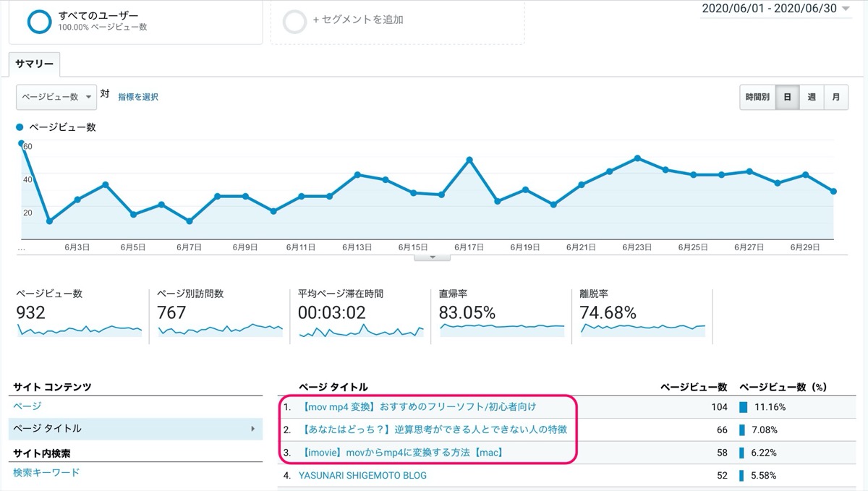Click the ページビュー数（%） column header

click(783, 388)
